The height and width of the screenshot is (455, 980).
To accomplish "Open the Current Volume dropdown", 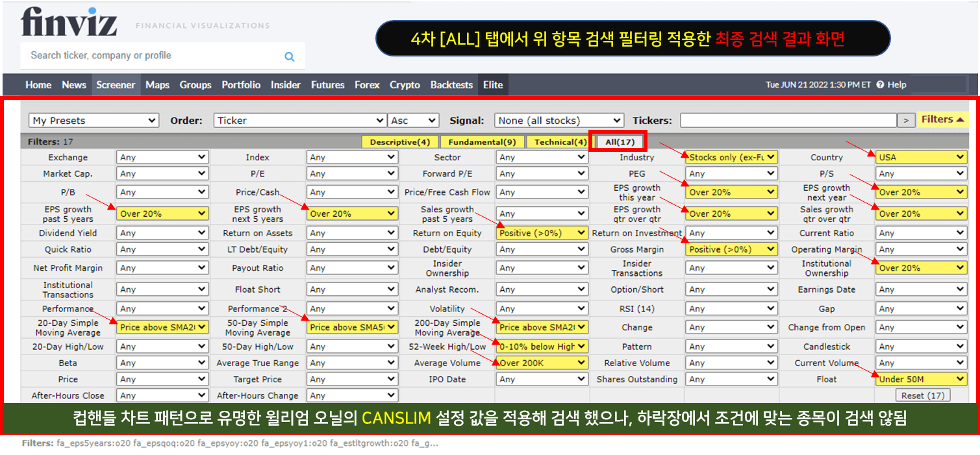I will coord(921,363).
